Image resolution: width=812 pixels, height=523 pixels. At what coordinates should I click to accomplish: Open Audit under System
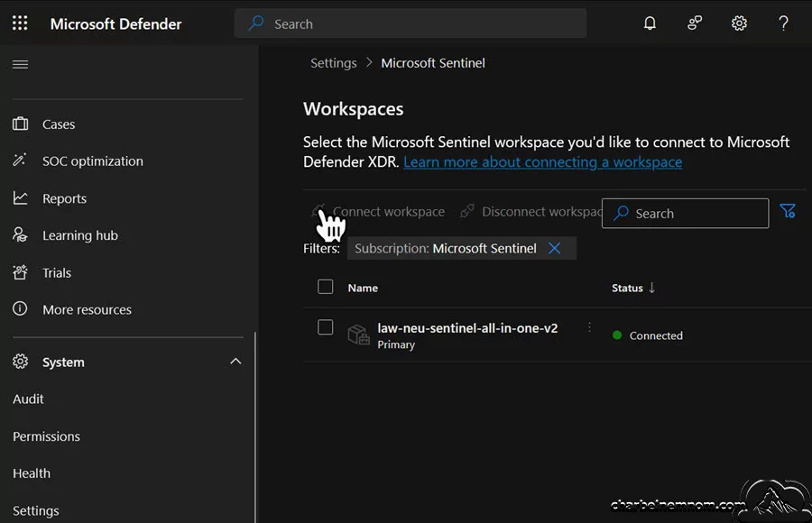(x=28, y=399)
